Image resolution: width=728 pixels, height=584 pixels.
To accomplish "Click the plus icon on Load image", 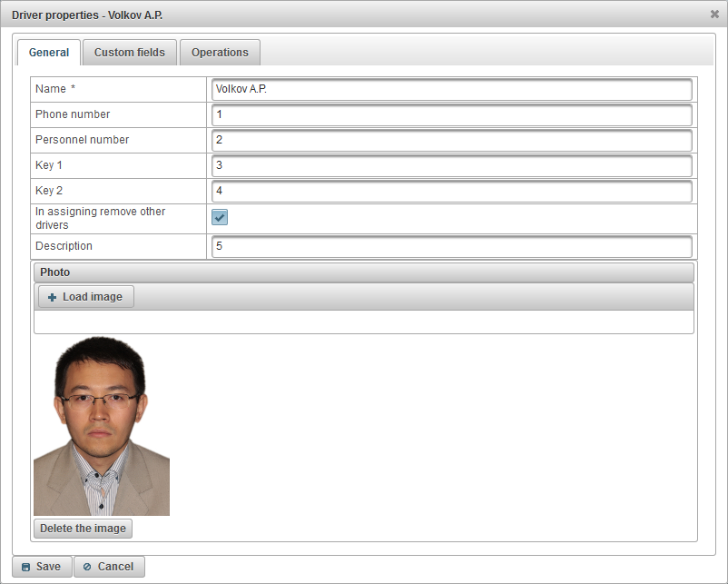I will click(x=52, y=297).
